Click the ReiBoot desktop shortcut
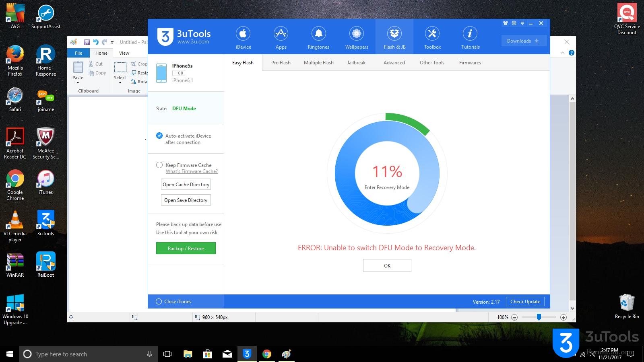Screen dimensions: 644x362 pos(45,265)
